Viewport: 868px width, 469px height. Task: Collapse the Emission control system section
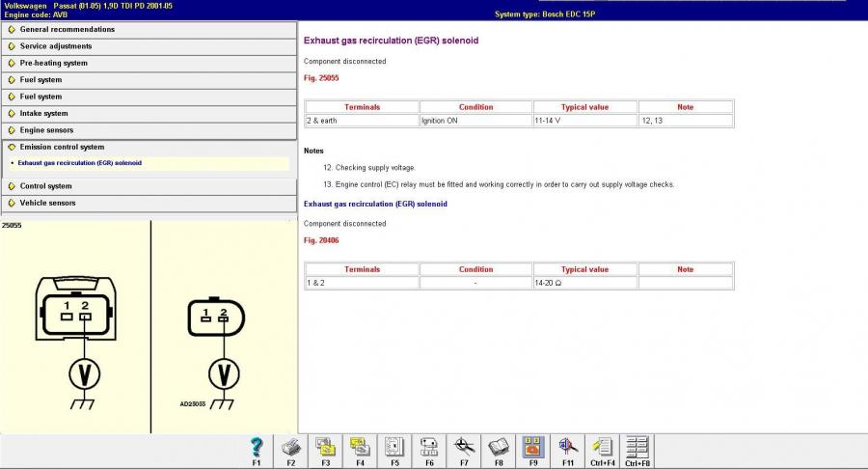pos(62,148)
